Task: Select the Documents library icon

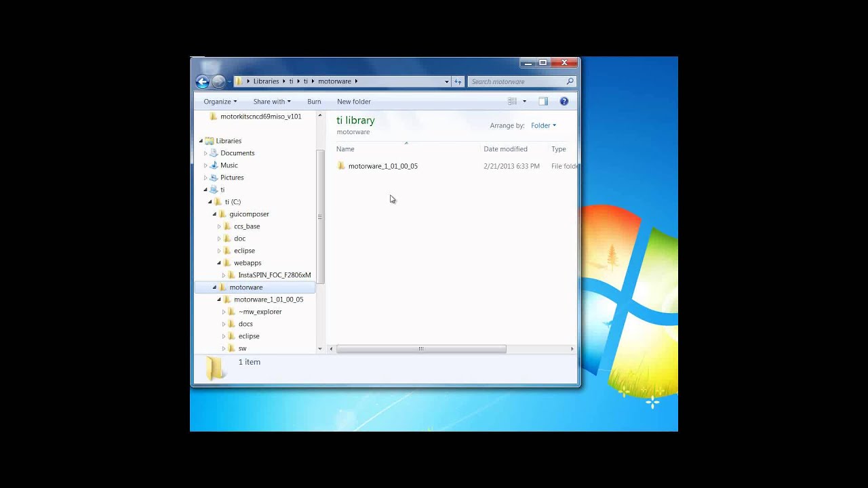Action: (x=214, y=153)
